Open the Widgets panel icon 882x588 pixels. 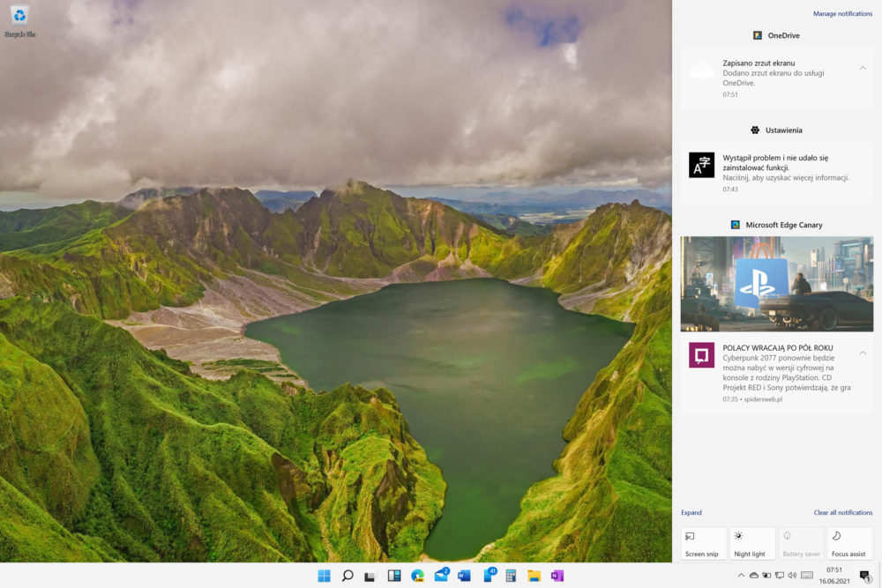[393, 575]
